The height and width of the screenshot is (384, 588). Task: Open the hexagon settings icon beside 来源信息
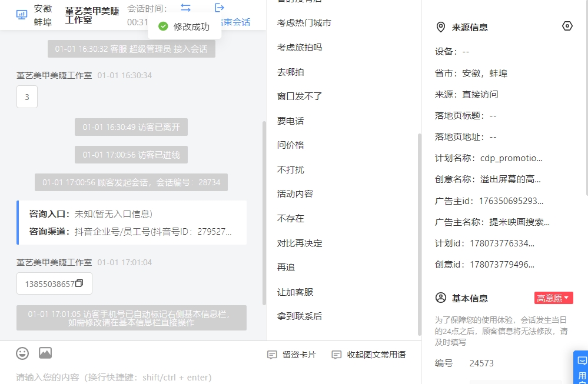coord(567,26)
